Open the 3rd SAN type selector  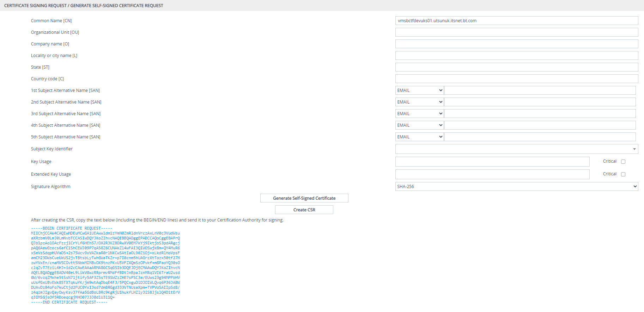tap(419, 114)
